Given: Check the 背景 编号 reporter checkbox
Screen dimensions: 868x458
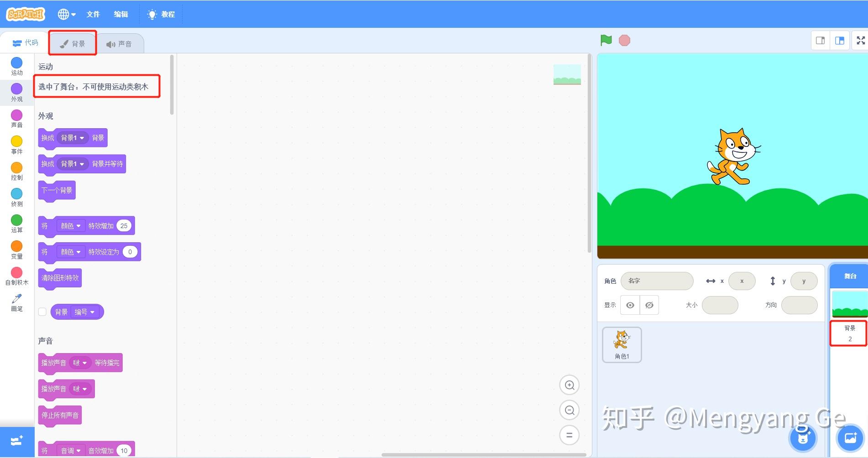Looking at the screenshot, I should [x=42, y=312].
